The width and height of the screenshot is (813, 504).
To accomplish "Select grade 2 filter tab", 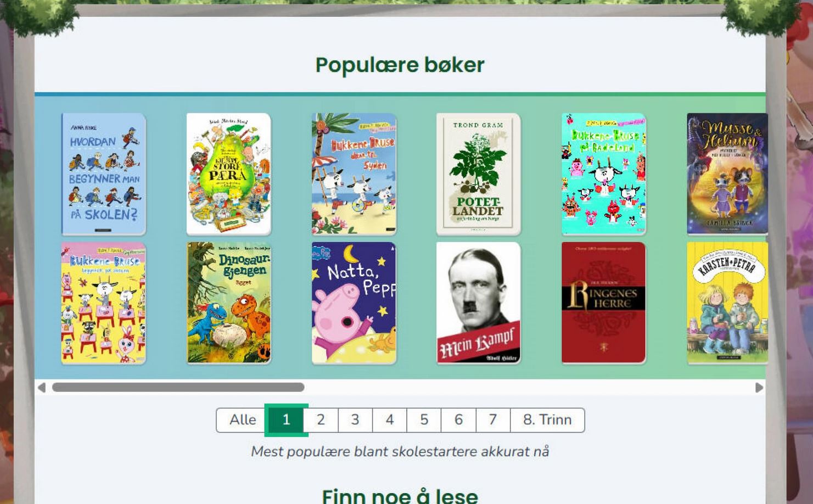I will 321,420.
